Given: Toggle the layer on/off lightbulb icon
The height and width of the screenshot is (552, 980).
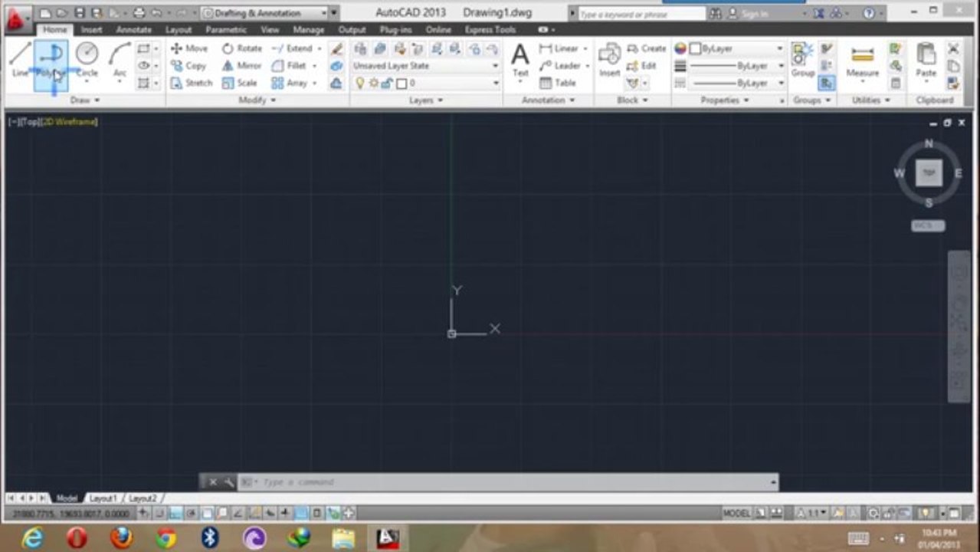Looking at the screenshot, I should pyautogui.click(x=360, y=83).
